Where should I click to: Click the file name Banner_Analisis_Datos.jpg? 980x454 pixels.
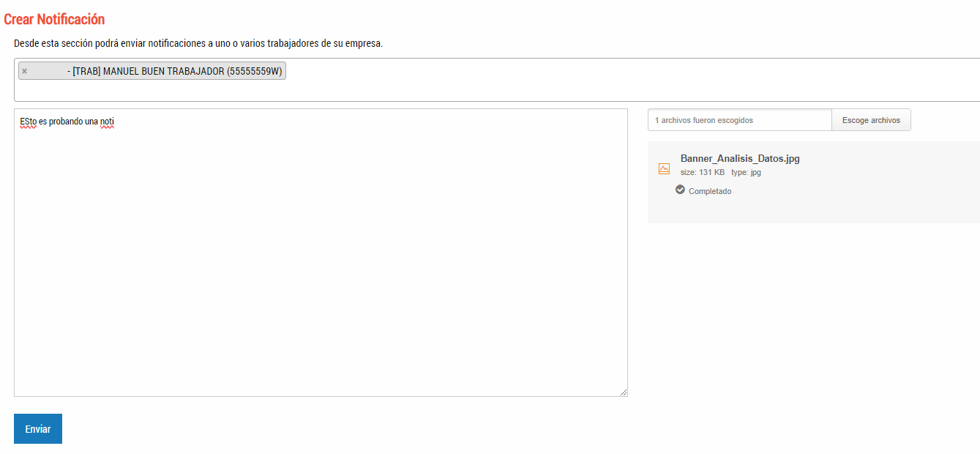pyautogui.click(x=740, y=158)
